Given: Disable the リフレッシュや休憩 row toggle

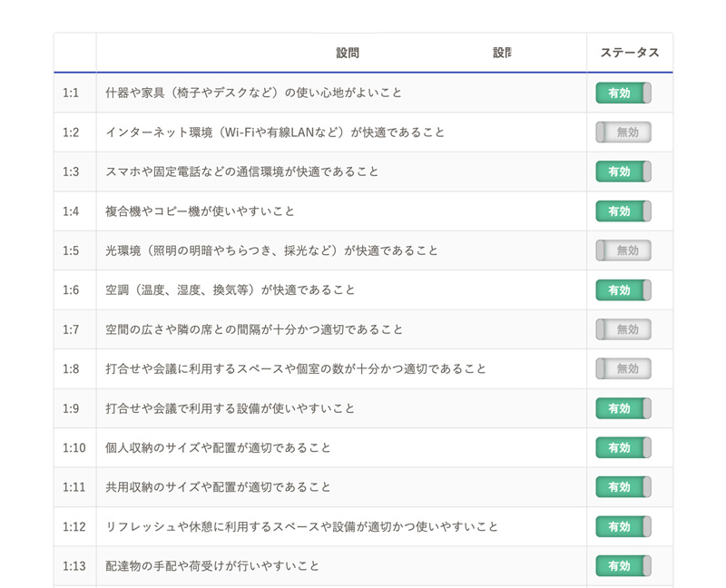Looking at the screenshot, I should pos(623,527).
